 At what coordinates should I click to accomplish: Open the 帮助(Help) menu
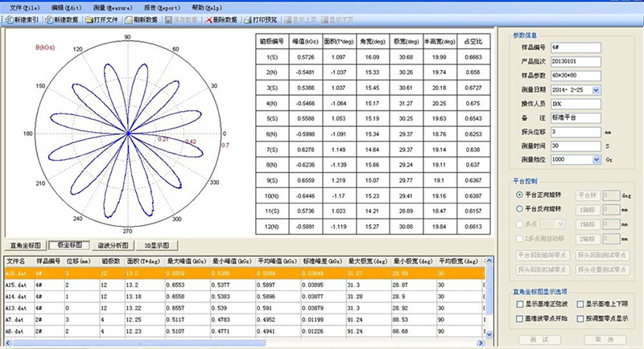click(207, 8)
